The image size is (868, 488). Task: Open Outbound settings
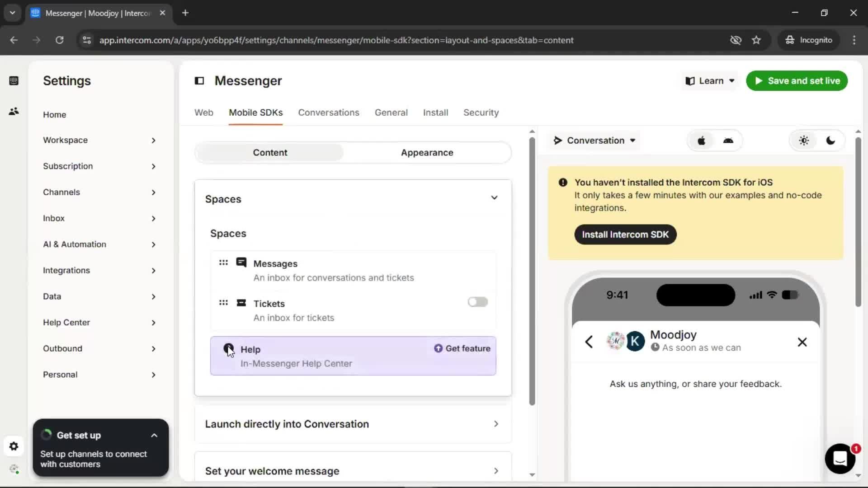coord(99,349)
